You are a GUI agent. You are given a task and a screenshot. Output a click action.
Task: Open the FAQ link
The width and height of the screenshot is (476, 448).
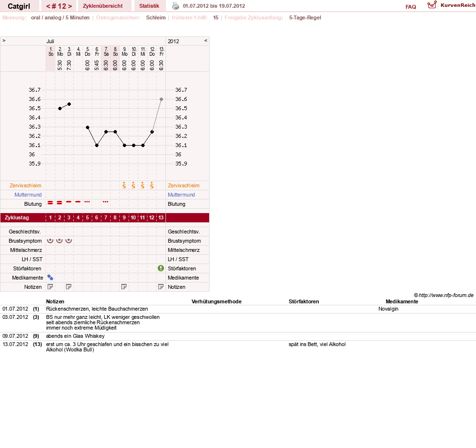[x=410, y=7]
